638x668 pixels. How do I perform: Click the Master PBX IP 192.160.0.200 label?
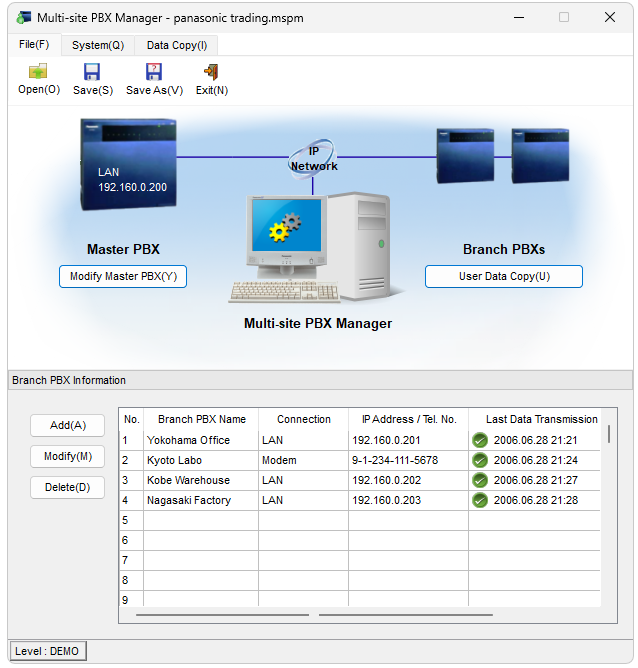[132, 187]
